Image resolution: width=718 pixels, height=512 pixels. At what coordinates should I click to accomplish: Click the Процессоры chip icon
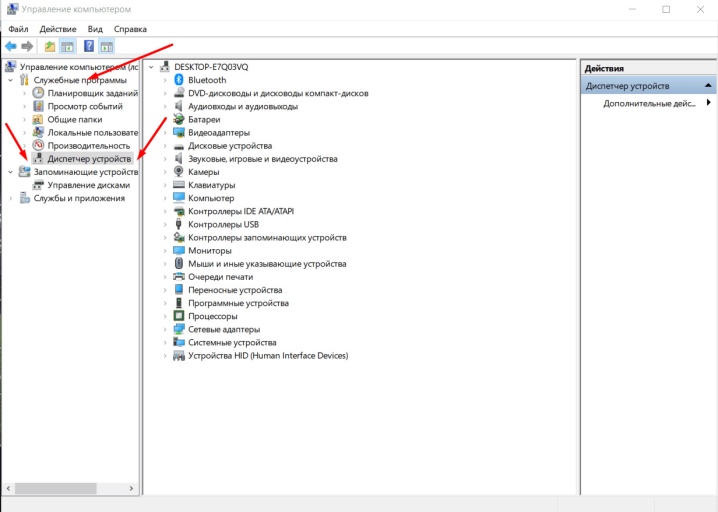(x=179, y=316)
